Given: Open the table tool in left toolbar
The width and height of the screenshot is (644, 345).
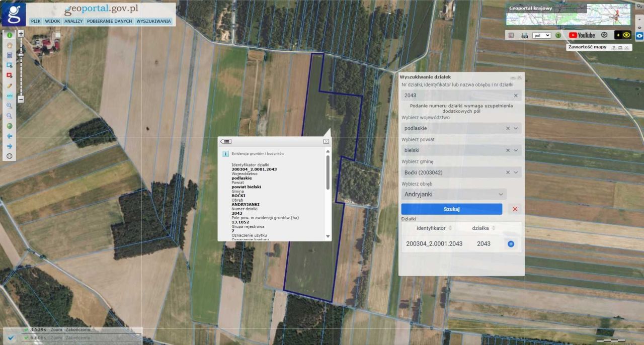Looking at the screenshot, I should click(10, 55).
